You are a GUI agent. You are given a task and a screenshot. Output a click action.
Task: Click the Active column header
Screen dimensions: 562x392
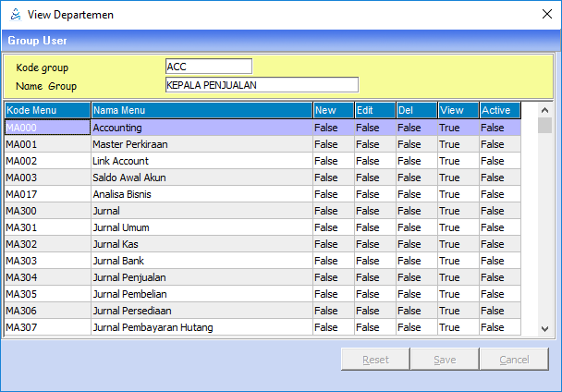(x=499, y=110)
